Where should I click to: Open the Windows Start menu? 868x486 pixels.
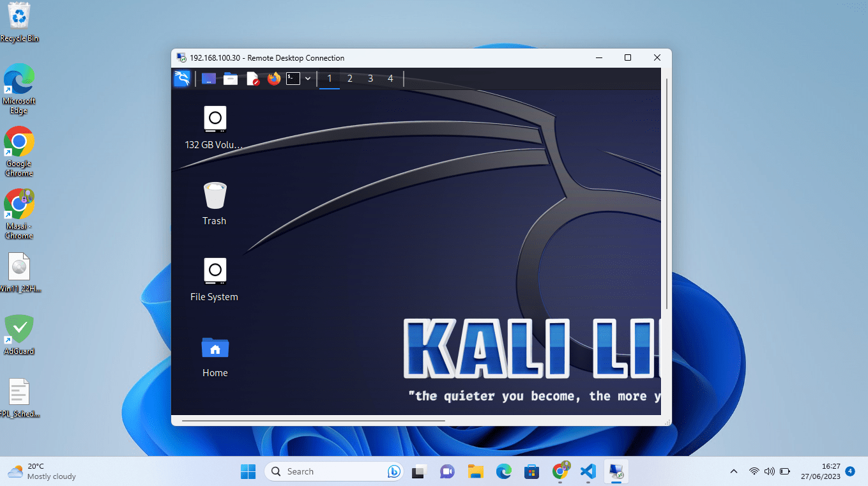248,471
